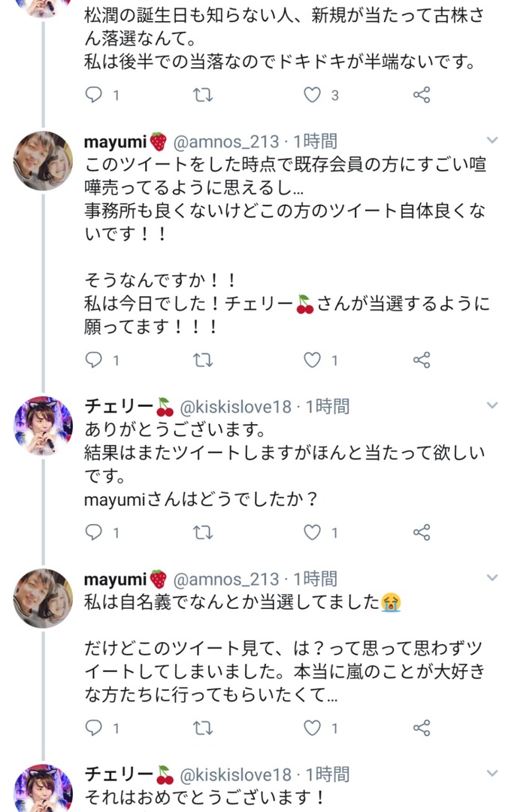Screen dimensions: 511x812
Task: Share mayumi's tweet about 自名義で当選
Action: [x=422, y=728]
